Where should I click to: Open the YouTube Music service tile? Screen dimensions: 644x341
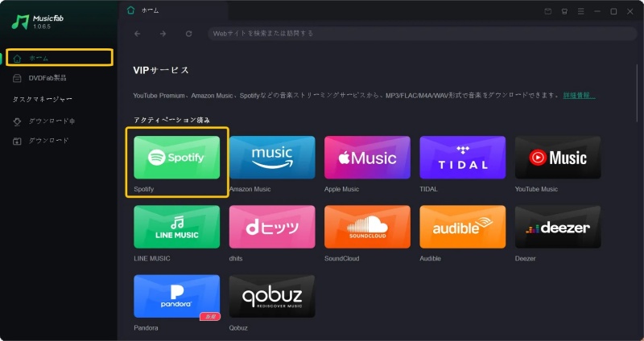558,158
